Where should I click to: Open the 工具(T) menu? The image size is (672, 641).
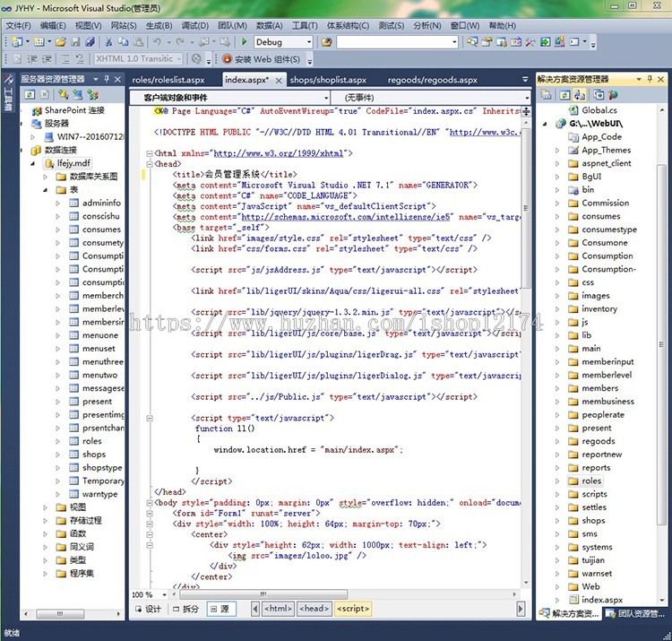coord(305,26)
